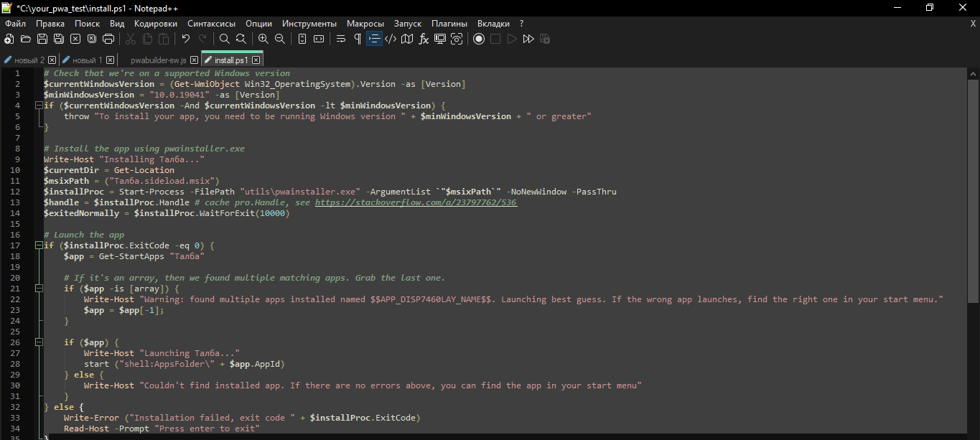Undo the last edit via toolbar
Screen dimensions: 980x440
(x=186, y=39)
